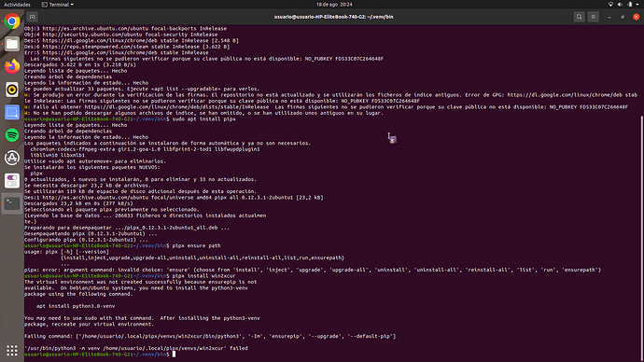Open Software Updater in the dock
644x362 pixels.
point(12,158)
